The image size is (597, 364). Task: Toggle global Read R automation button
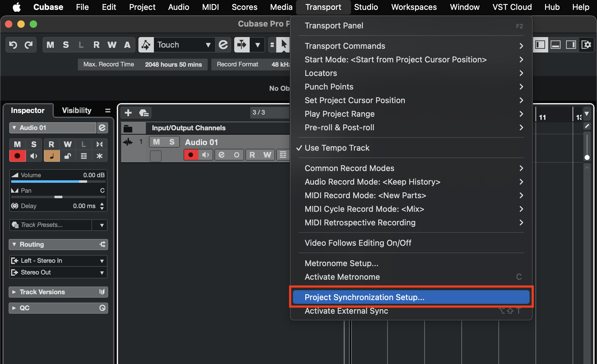(x=96, y=45)
